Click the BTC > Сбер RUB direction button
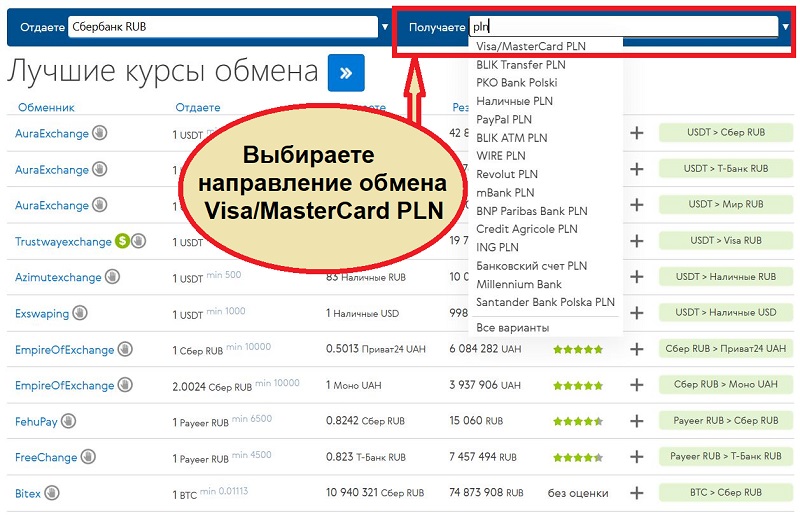The image size is (800, 516). [x=726, y=493]
